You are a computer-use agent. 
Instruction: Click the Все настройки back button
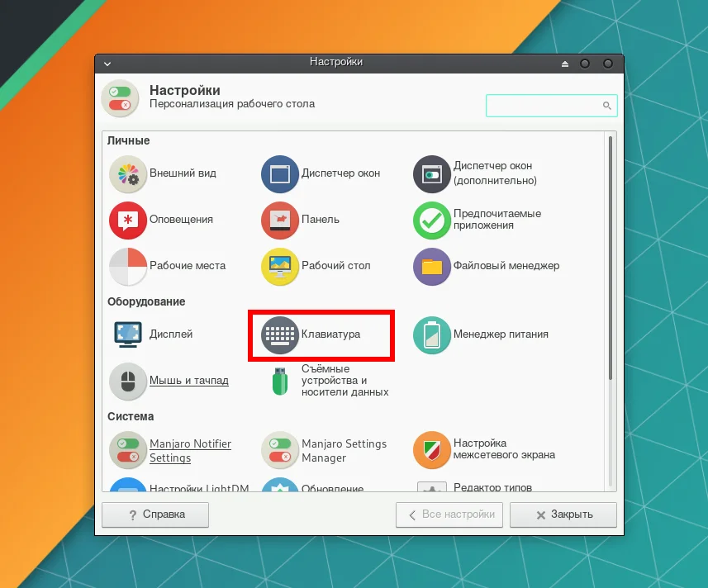tap(449, 514)
